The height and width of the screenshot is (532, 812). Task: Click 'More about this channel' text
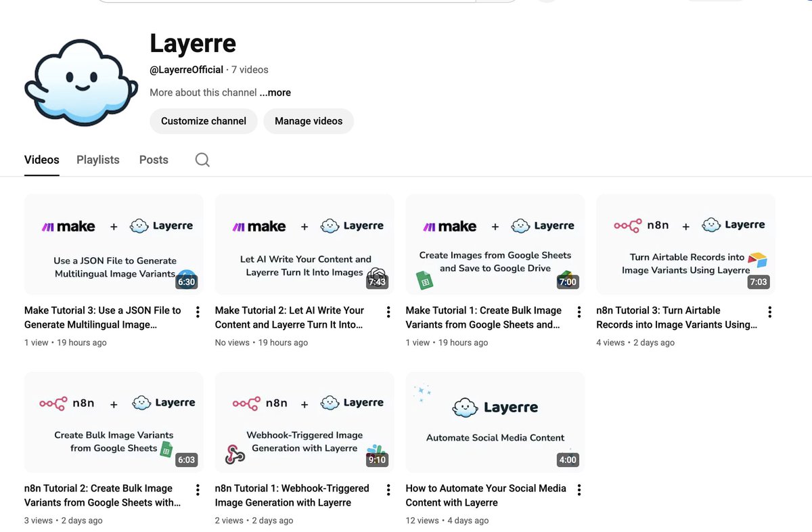point(203,93)
